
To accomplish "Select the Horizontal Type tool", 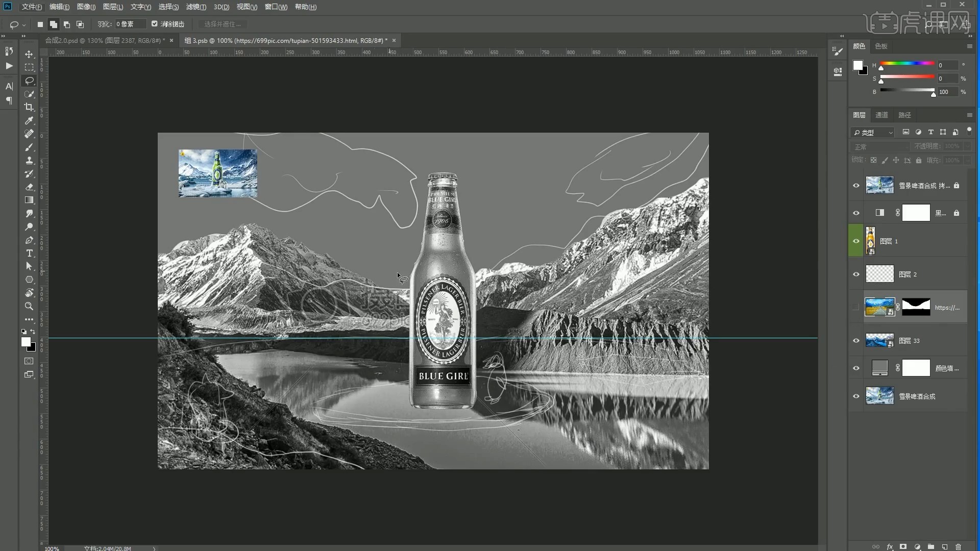I will click(x=29, y=253).
